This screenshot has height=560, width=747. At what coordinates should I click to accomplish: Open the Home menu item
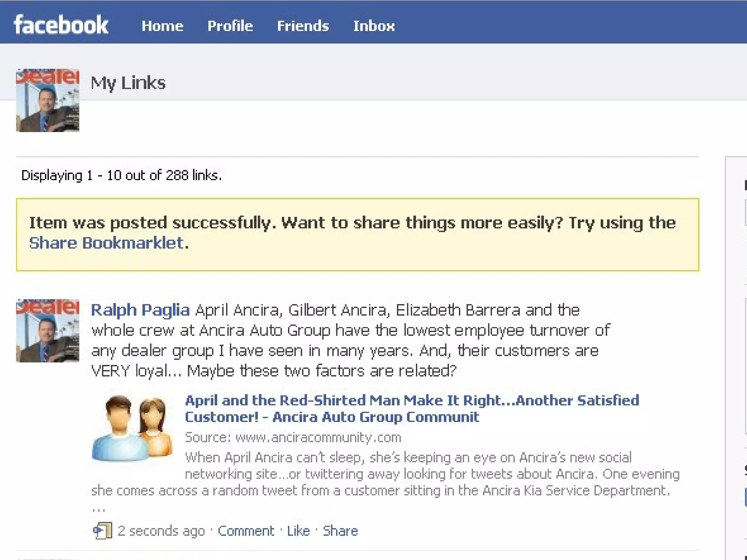pos(162,26)
